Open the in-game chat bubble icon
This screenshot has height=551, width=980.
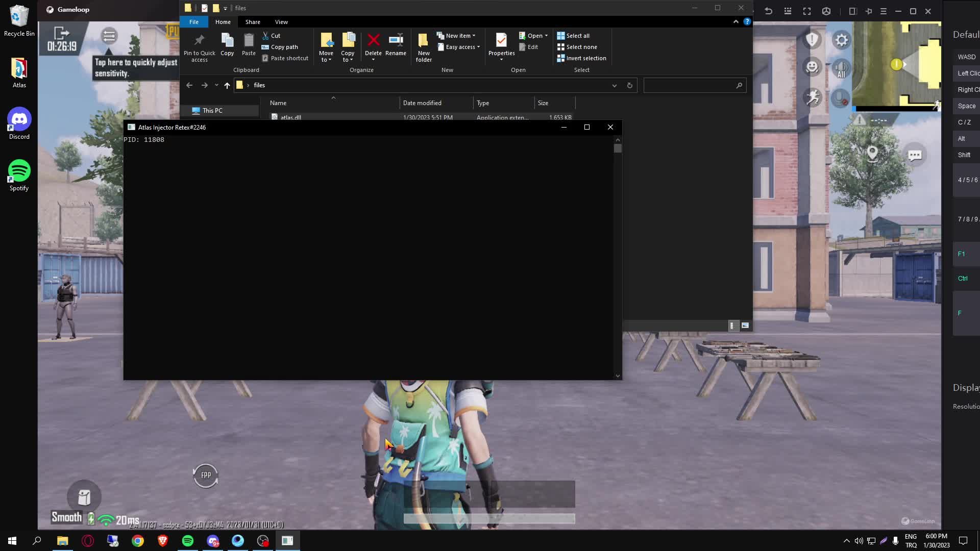point(915,155)
